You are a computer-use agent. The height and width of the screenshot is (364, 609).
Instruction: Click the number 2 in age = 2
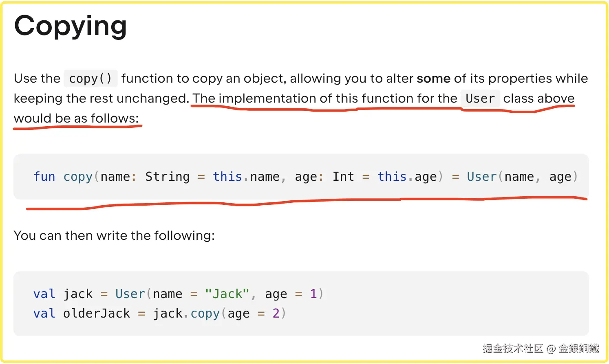tap(276, 314)
